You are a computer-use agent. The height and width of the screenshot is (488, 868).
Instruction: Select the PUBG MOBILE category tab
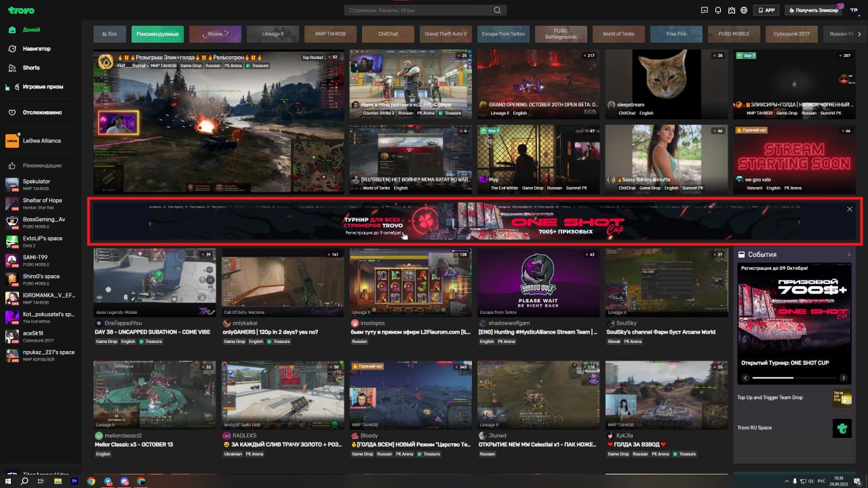[x=734, y=34]
